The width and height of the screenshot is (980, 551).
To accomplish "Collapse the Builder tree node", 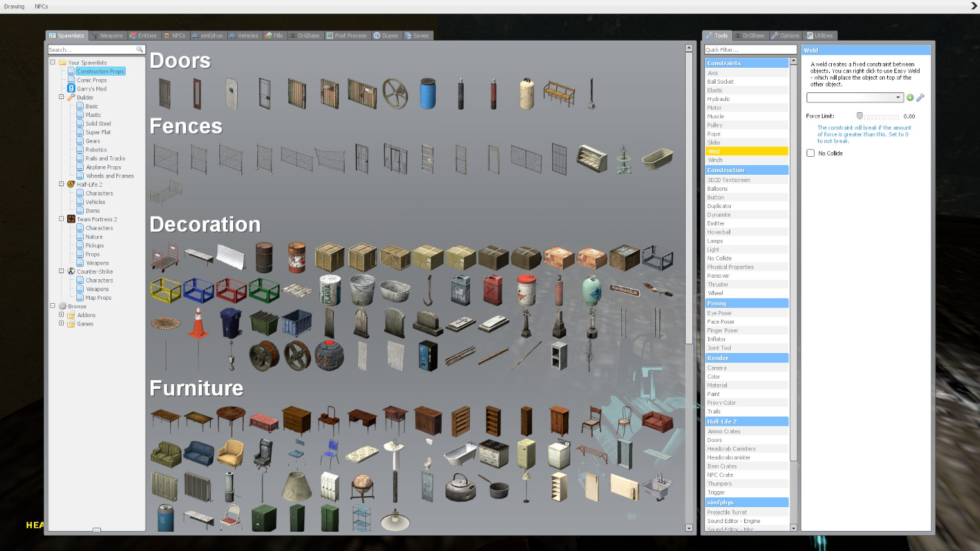I will [x=61, y=97].
